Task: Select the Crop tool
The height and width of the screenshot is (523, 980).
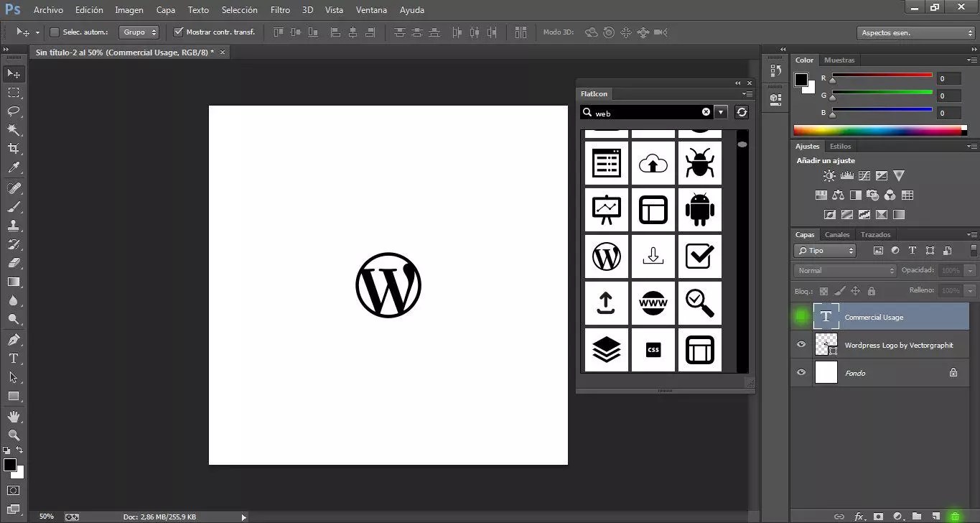Action: click(x=14, y=149)
